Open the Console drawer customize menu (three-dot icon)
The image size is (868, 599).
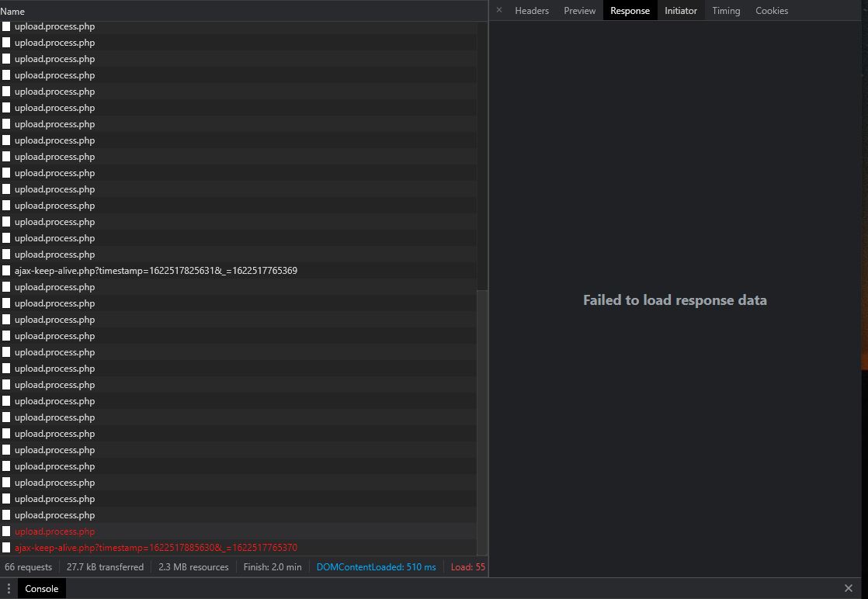8,588
